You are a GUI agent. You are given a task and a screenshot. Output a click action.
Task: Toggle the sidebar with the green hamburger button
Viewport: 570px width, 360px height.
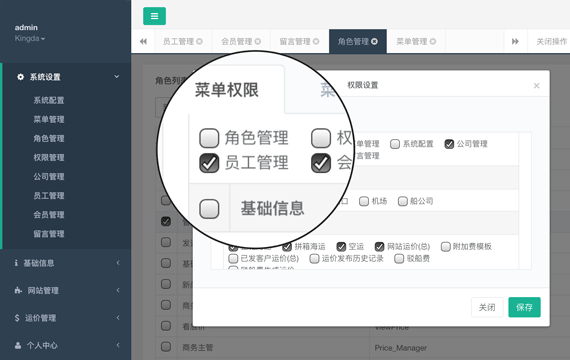(154, 16)
